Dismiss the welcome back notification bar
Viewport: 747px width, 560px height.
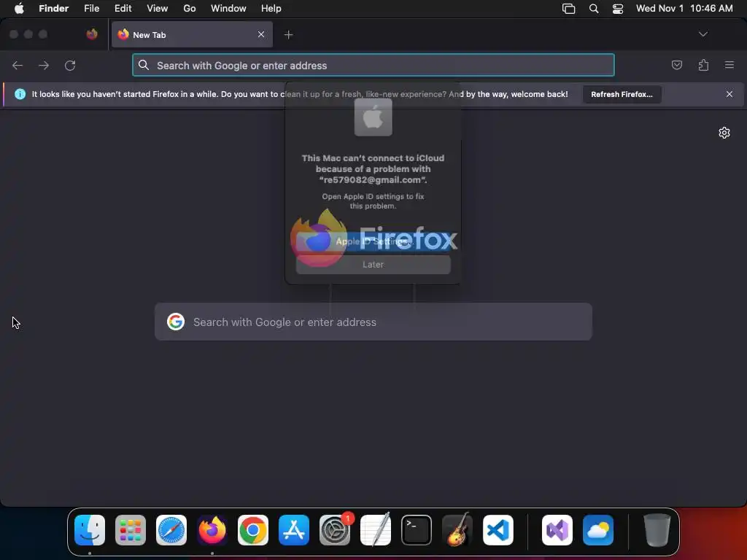pos(729,94)
